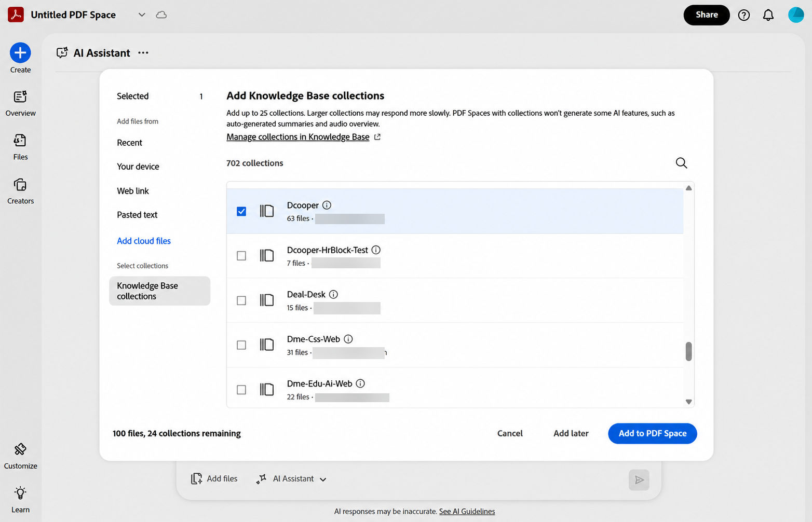Screen dimensions: 812x522
Task: Click the Dcooper collection name
Action: click(303, 205)
